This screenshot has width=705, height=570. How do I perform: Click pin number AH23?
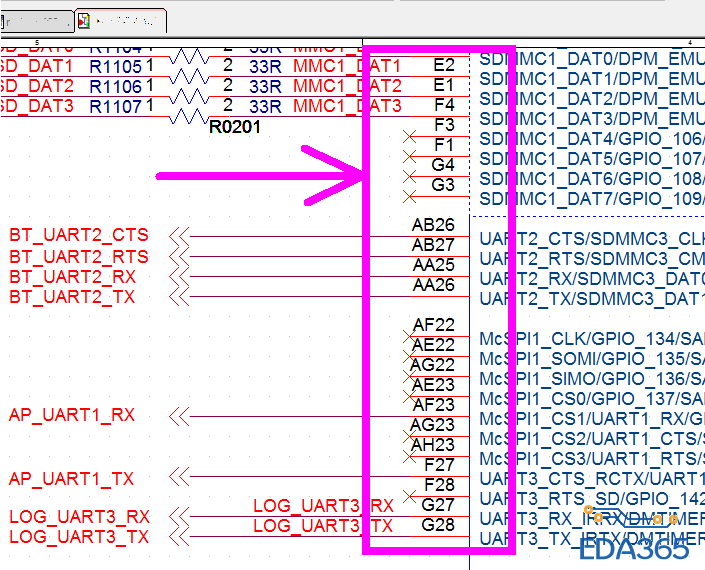coord(433,445)
